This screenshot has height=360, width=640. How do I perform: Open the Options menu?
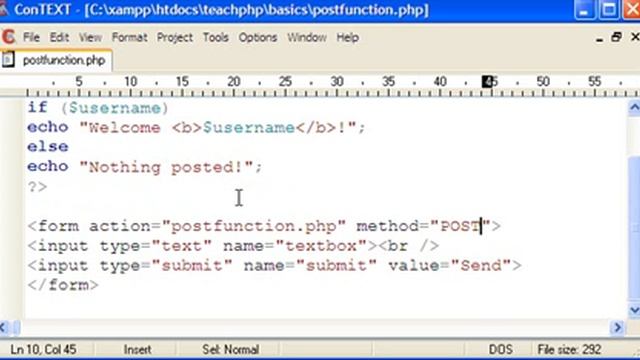coord(258,38)
